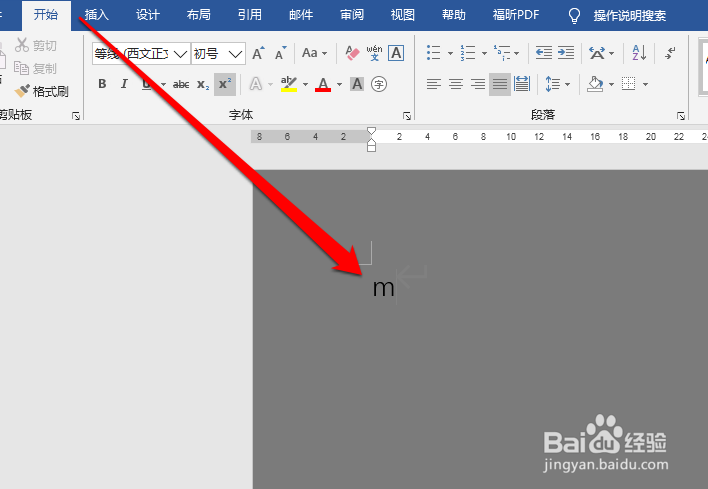
Task: Open the line spacing options
Action: tap(558, 84)
